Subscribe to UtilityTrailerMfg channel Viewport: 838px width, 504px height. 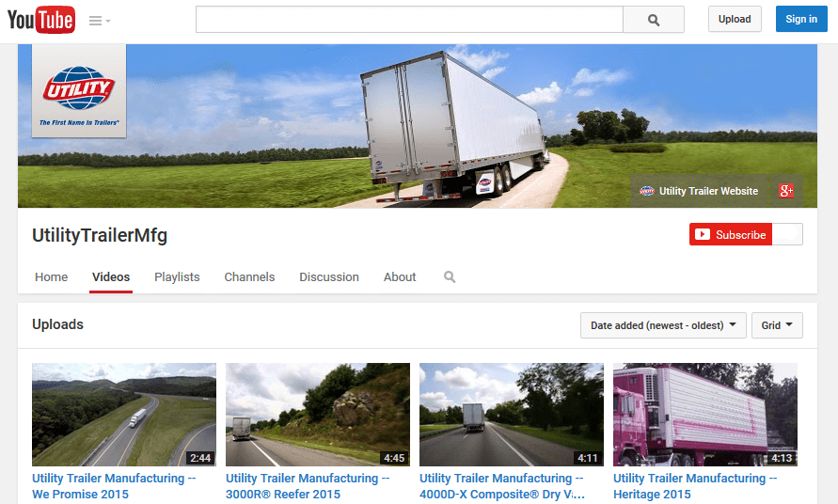click(731, 234)
